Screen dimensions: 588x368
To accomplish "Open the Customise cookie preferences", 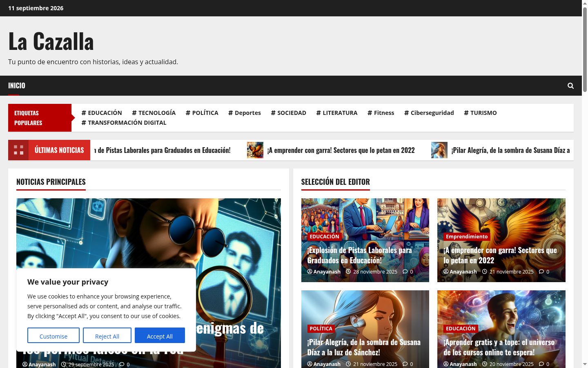I will click(53, 336).
